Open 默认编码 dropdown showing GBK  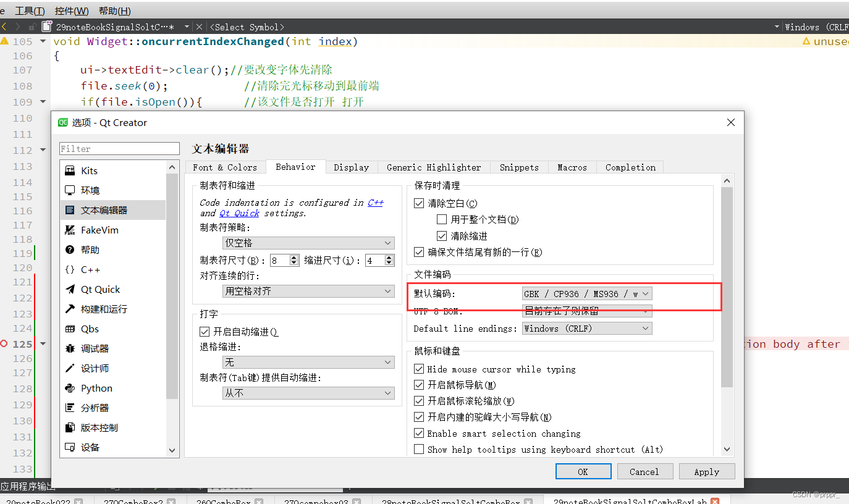pyautogui.click(x=587, y=294)
